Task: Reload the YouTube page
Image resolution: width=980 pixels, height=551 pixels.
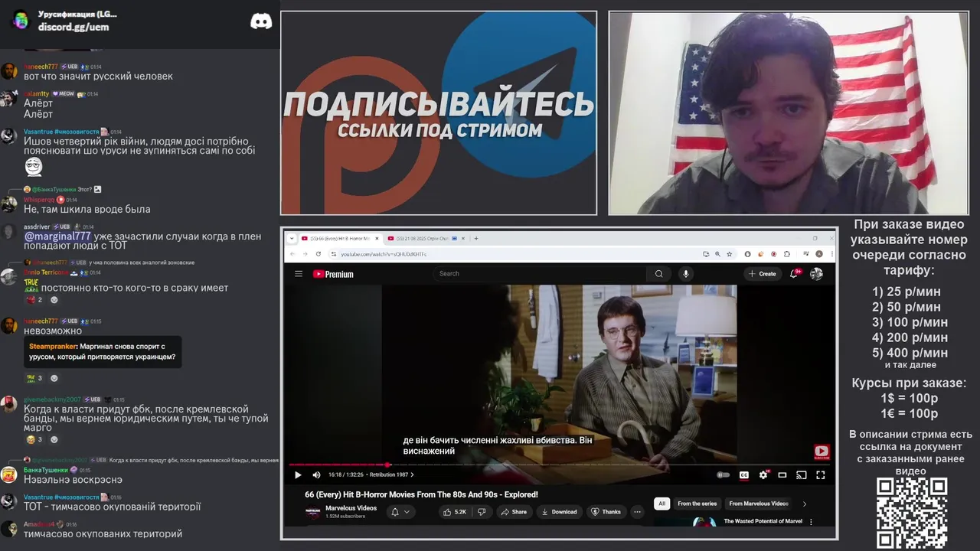Action: [x=318, y=254]
